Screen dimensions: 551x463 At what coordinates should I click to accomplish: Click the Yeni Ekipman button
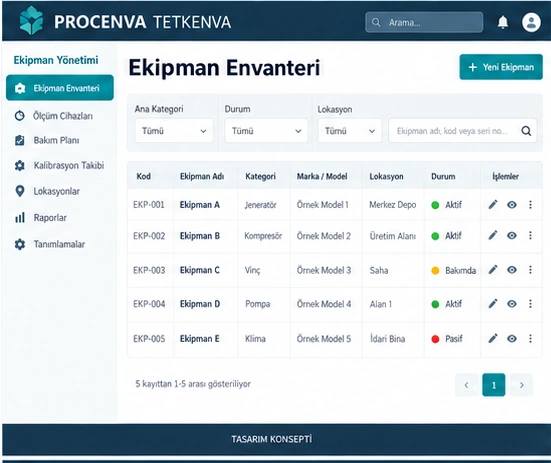tap(501, 67)
